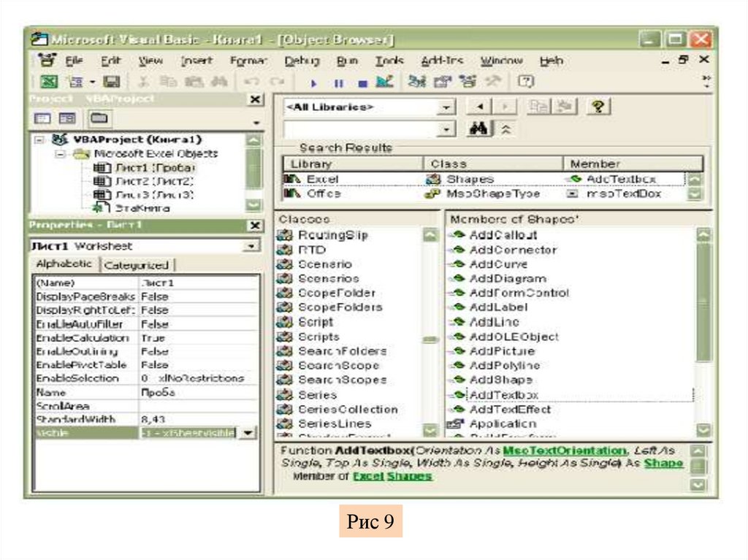Click the Member column header

633,164
